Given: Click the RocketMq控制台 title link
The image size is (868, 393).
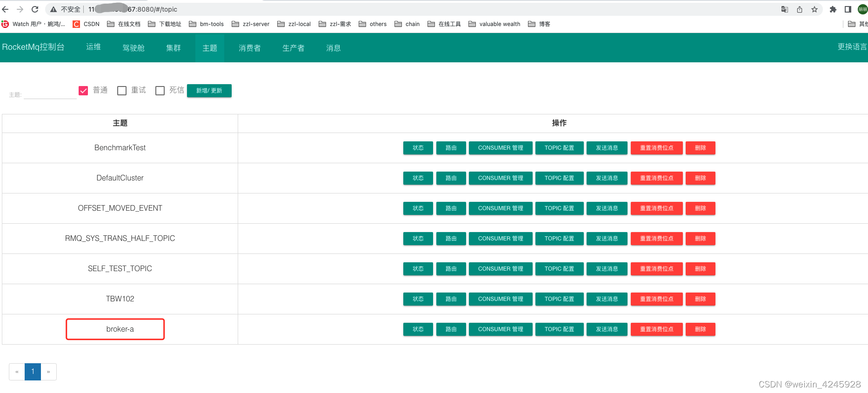Looking at the screenshot, I should [33, 47].
